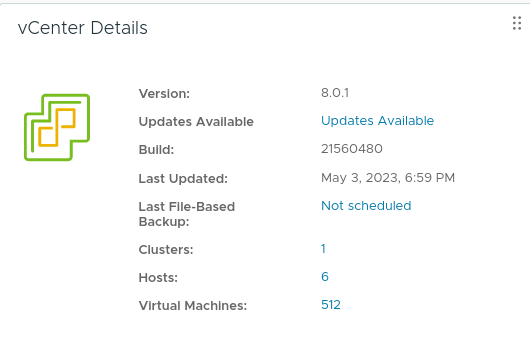
Task: Click the vCenter Details card title
Action: (x=82, y=28)
